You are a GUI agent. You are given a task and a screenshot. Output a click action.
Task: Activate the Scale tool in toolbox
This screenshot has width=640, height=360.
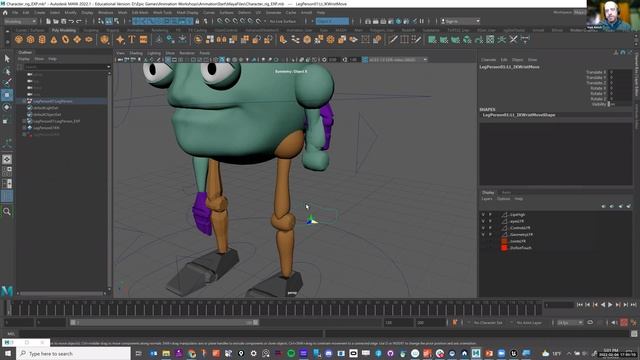pyautogui.click(x=7, y=120)
